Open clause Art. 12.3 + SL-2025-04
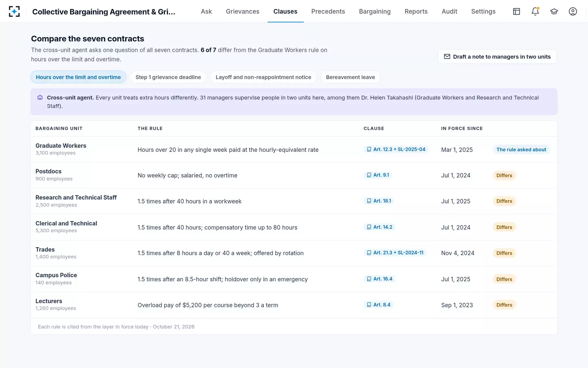The width and height of the screenshot is (588, 368). click(x=396, y=149)
